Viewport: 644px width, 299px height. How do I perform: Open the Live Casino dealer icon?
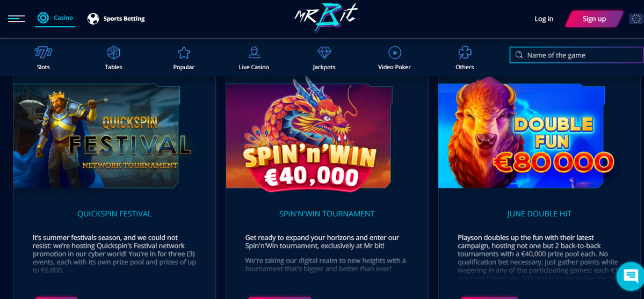click(x=254, y=53)
